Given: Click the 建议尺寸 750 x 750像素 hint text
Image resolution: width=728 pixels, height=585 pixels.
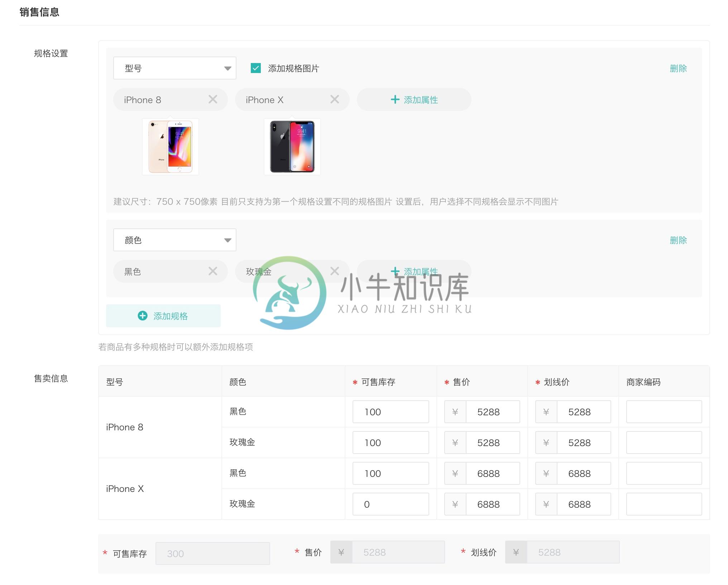Looking at the screenshot, I should click(336, 202).
